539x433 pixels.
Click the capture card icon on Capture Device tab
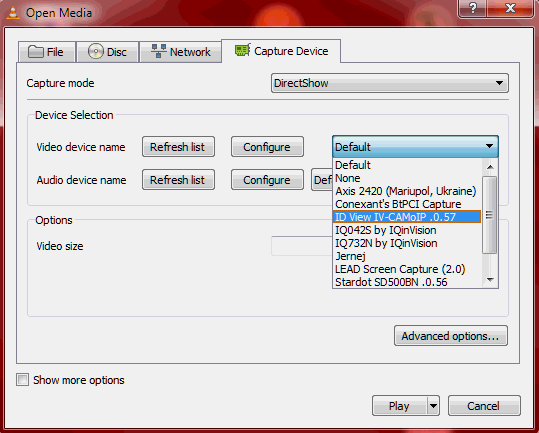pyautogui.click(x=243, y=50)
